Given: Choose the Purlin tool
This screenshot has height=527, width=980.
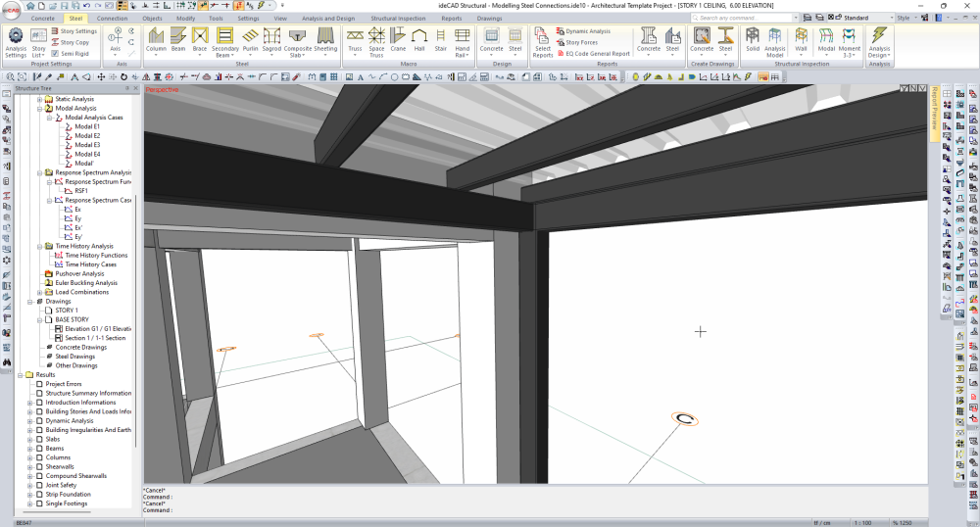Looking at the screenshot, I should coord(252,40).
